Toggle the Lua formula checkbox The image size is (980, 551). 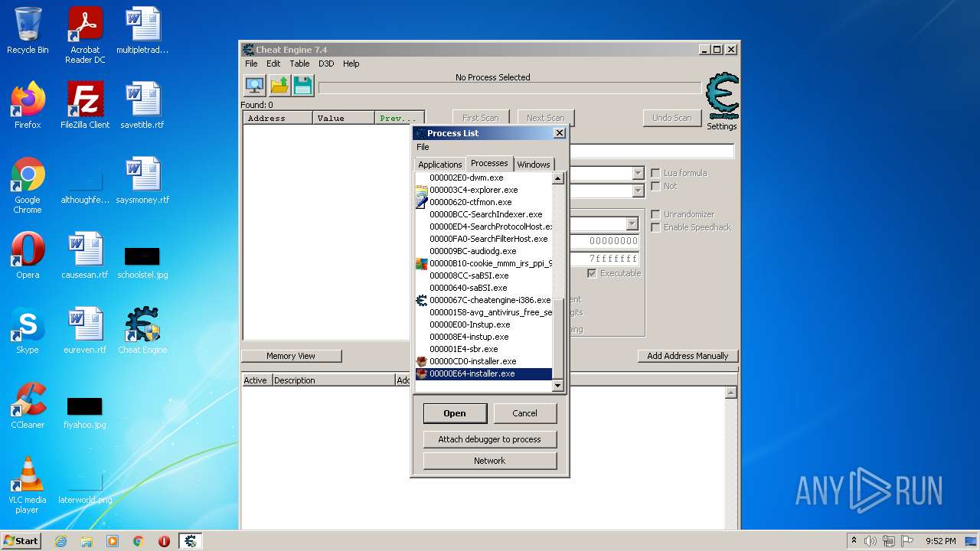point(655,173)
